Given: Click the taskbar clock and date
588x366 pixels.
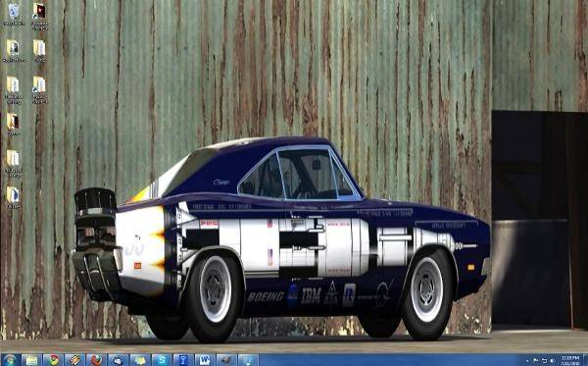Looking at the screenshot, I should tap(570, 360).
